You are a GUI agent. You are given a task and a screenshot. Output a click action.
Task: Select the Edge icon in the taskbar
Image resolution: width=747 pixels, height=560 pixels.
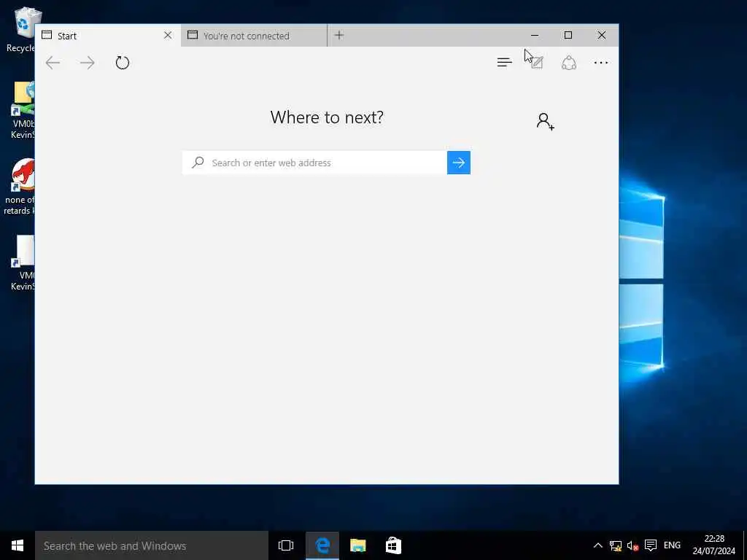322,545
